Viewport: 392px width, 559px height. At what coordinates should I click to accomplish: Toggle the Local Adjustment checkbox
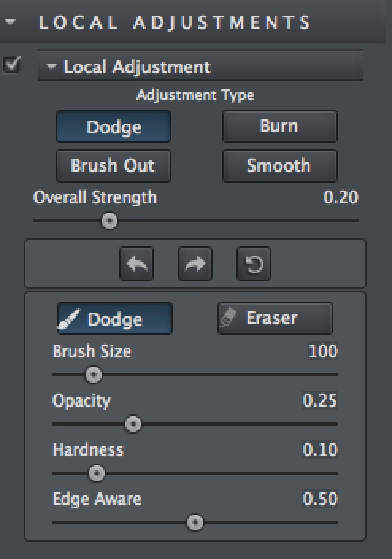pyautogui.click(x=12, y=64)
